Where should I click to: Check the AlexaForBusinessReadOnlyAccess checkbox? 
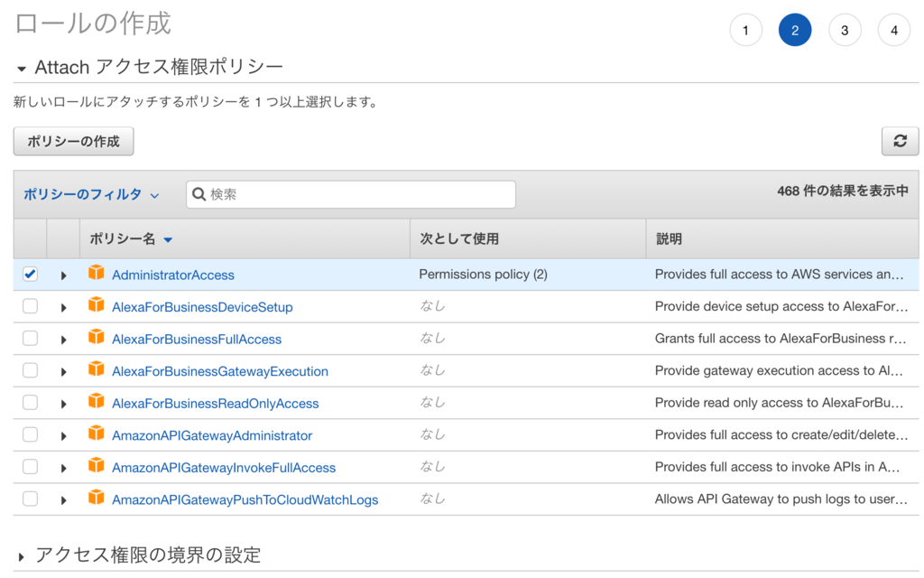click(30, 403)
